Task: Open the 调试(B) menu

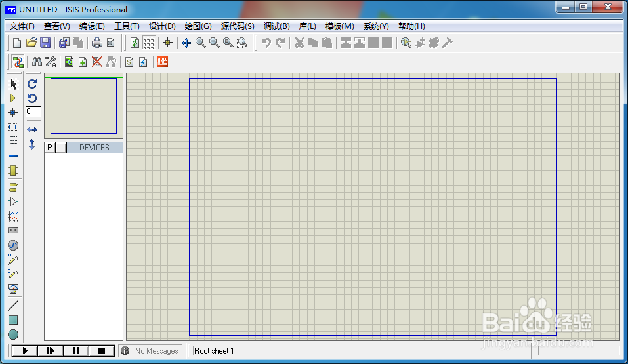Action: pos(277,26)
